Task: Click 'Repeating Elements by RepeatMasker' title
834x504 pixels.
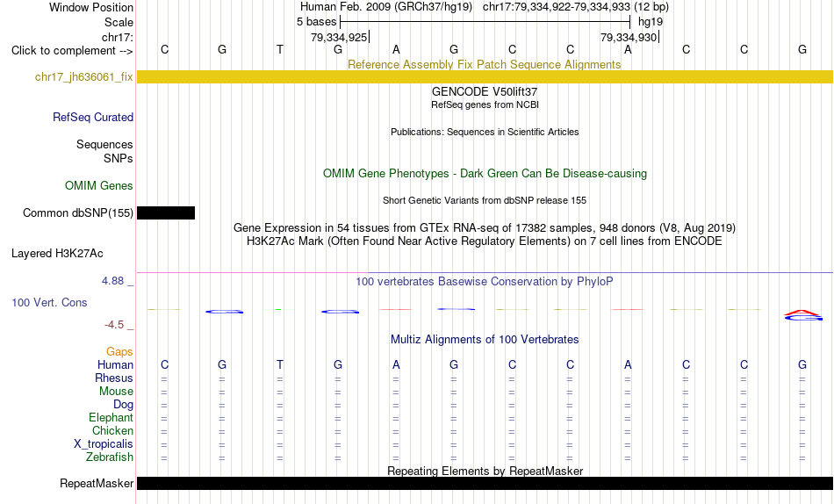Action: tap(485, 471)
